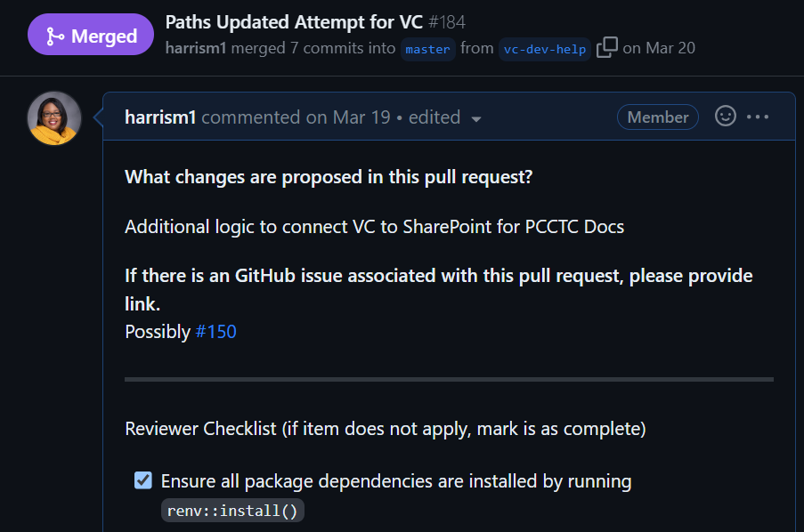Viewport: 804px width, 532px height.
Task: Open harrism1's profile from the comment header
Action: coord(161,117)
